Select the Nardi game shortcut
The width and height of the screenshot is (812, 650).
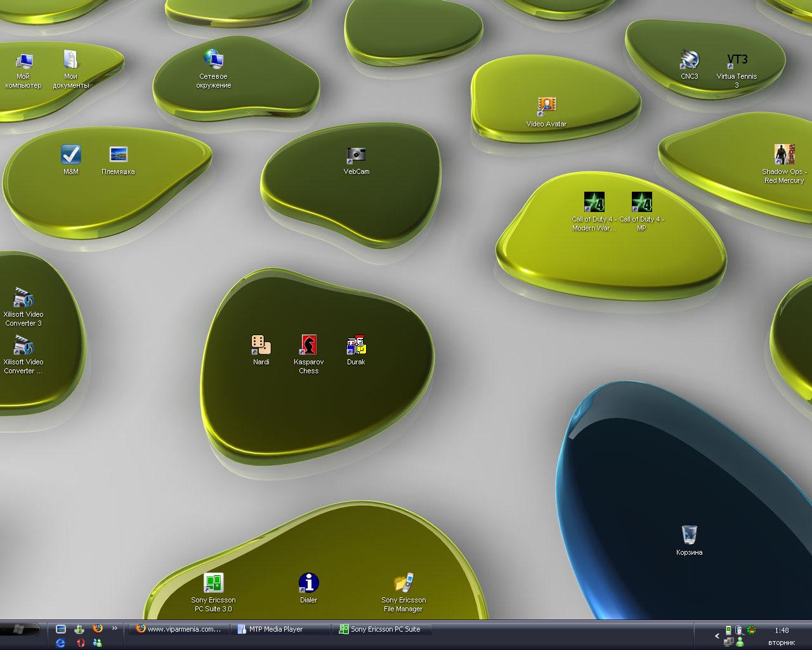(261, 345)
